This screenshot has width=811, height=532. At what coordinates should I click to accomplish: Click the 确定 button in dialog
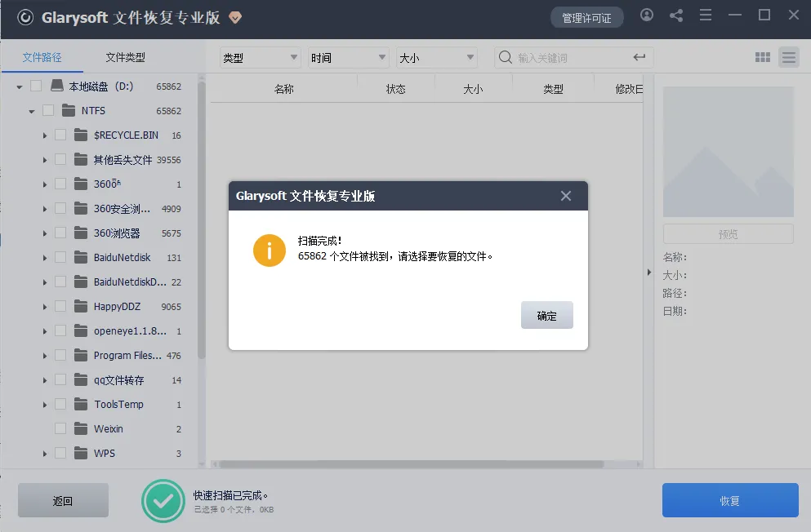point(546,315)
